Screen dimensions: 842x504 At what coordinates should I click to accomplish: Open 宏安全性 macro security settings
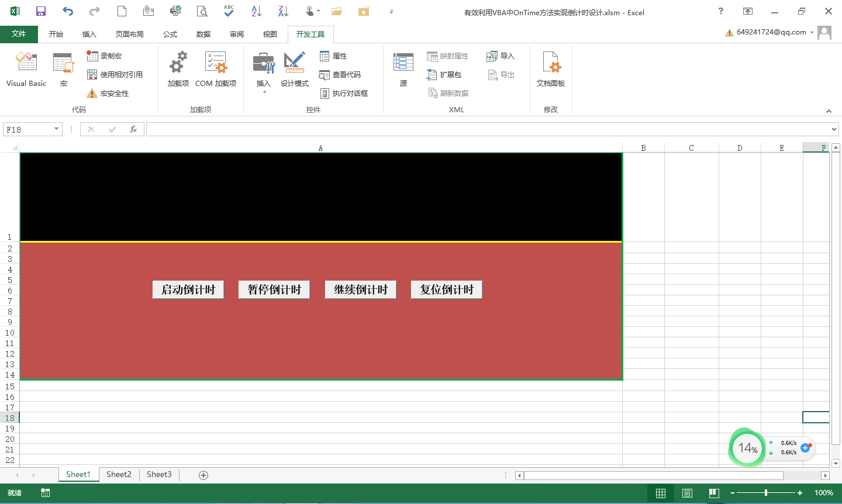(x=108, y=94)
